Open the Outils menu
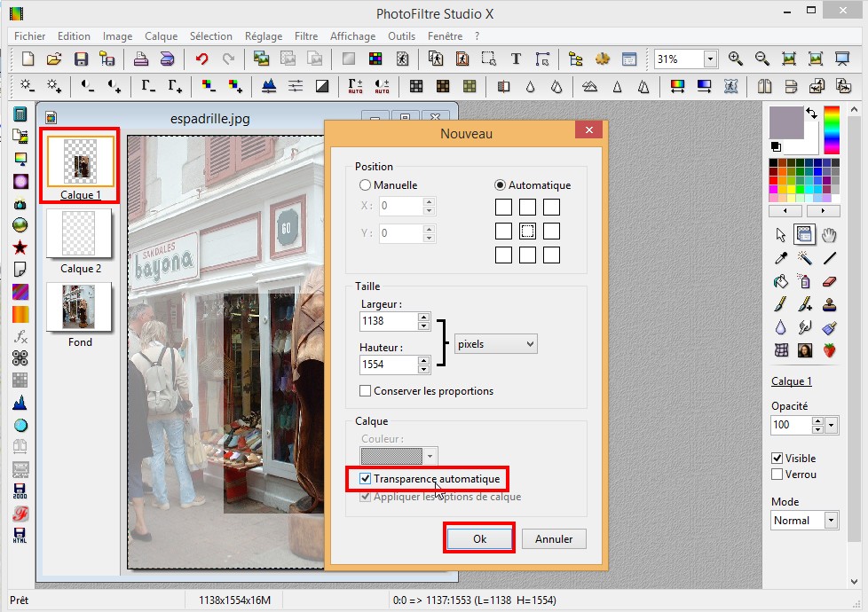The width and height of the screenshot is (868, 612). [x=401, y=36]
